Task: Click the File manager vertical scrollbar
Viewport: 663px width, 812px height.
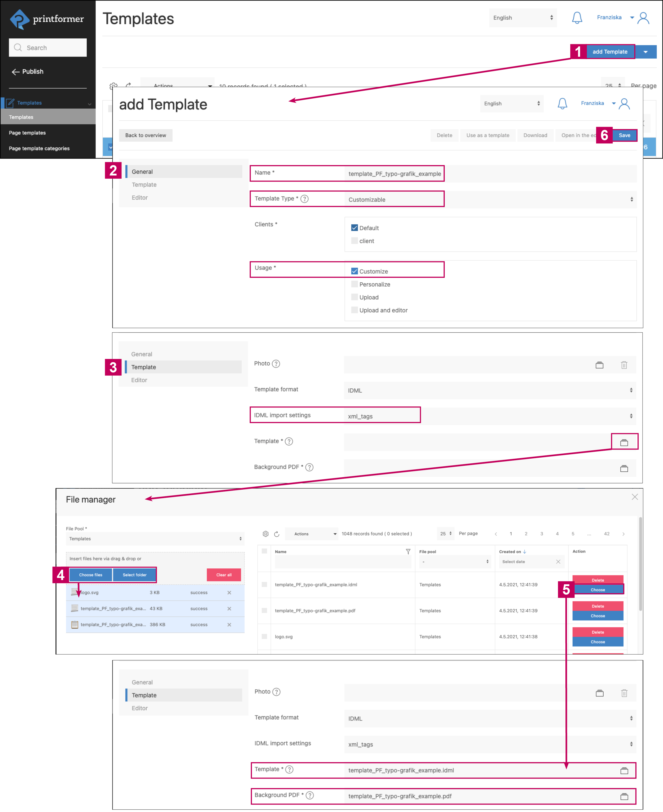Action: tap(640, 564)
